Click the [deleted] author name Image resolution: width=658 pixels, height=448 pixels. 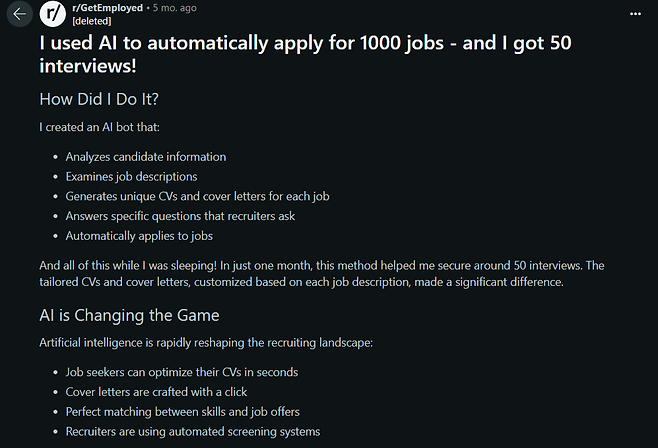click(x=93, y=20)
